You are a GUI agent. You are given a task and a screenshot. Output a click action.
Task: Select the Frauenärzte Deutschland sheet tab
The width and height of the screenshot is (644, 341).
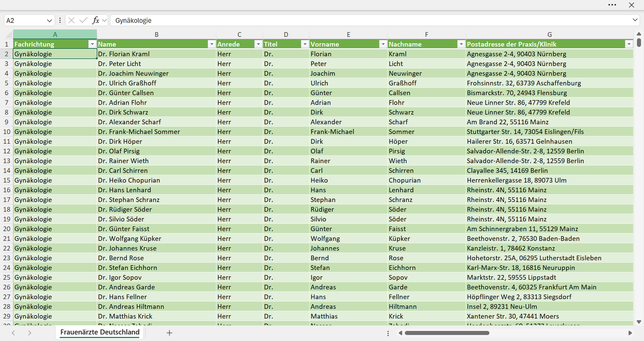click(100, 332)
